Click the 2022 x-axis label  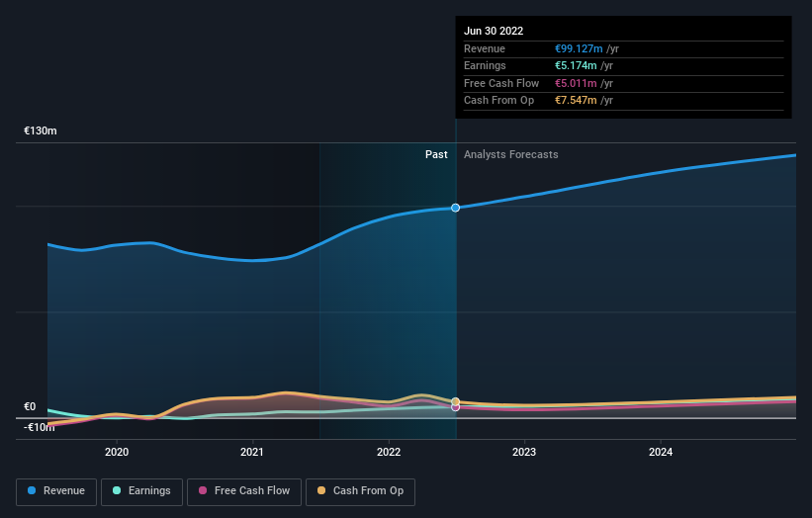click(x=389, y=452)
